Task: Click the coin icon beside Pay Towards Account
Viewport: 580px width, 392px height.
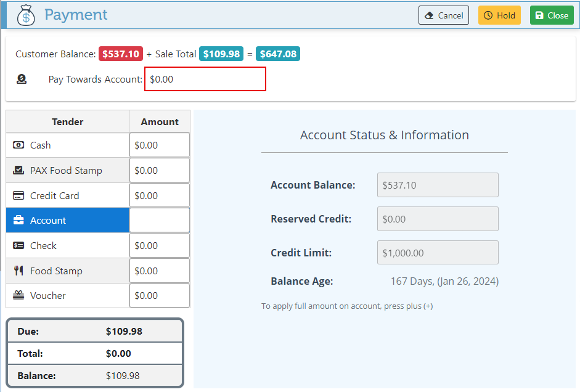Action: (x=22, y=79)
